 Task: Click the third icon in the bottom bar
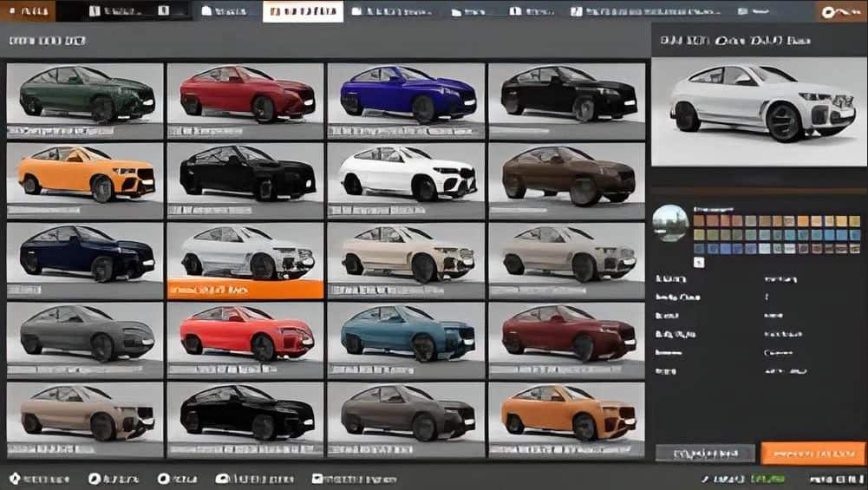pos(163,479)
